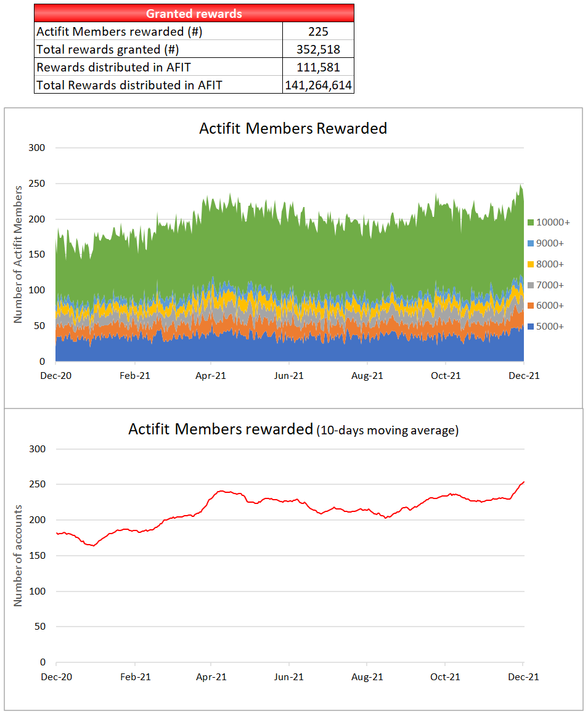Click the Dec-21 label under the area chart
The image size is (588, 719).
(524, 376)
